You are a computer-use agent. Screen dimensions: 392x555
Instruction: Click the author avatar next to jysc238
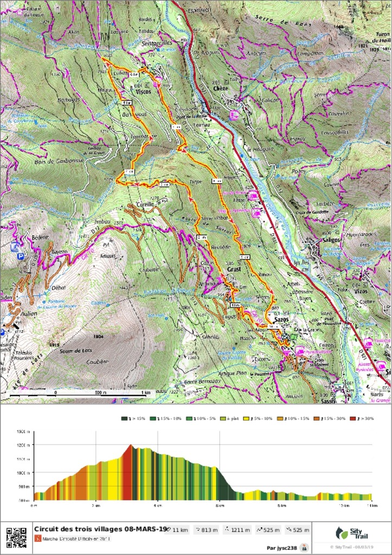(304, 547)
